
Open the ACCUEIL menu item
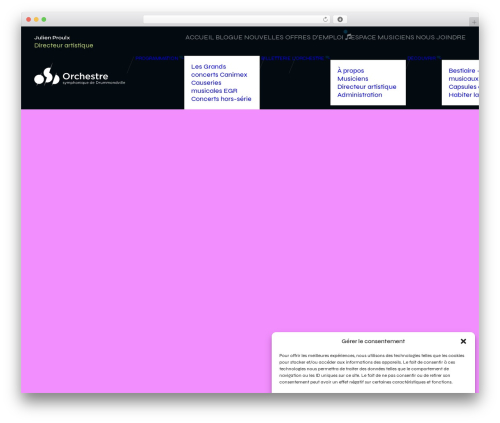(x=200, y=37)
